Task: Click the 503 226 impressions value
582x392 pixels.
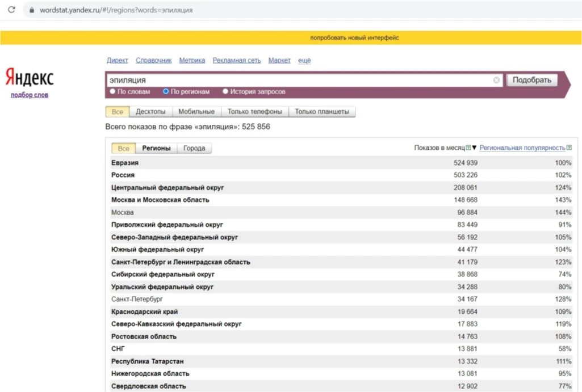Action: click(466, 175)
